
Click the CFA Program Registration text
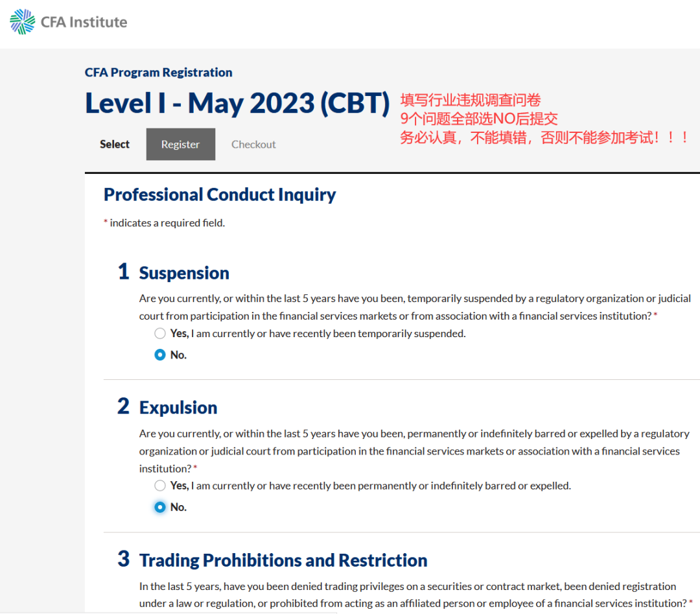click(159, 73)
